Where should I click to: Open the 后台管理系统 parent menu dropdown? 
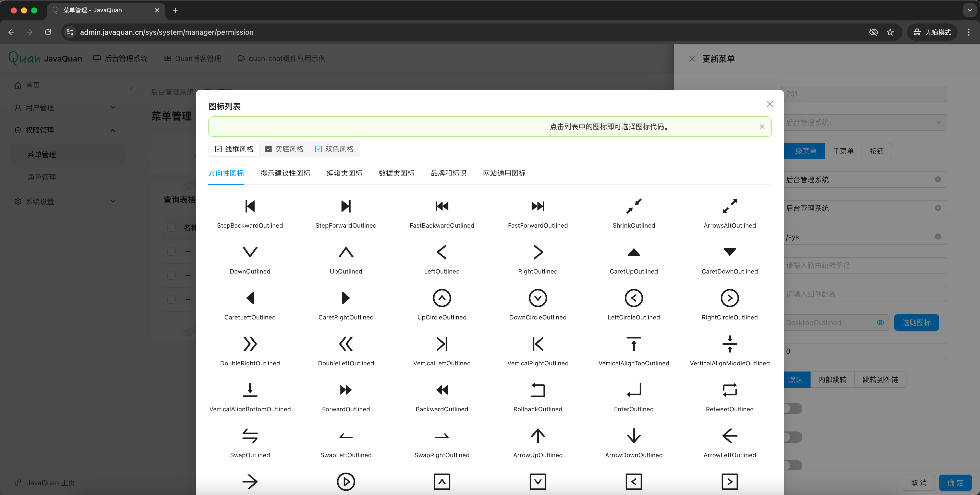865,122
